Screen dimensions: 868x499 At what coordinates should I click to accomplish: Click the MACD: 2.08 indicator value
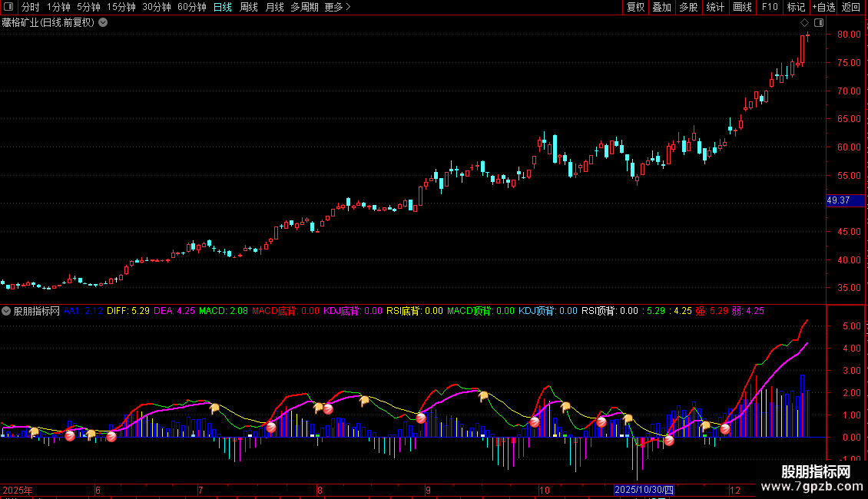click(224, 311)
